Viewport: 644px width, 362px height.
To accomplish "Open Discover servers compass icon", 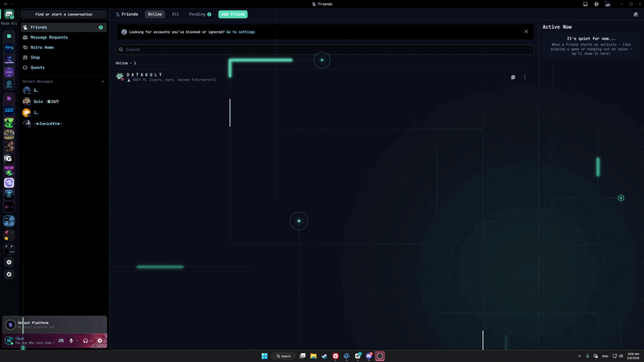I will tap(9, 274).
